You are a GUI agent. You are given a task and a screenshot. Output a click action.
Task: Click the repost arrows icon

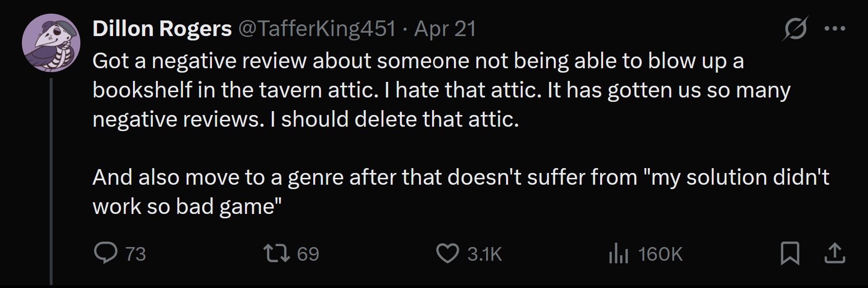(277, 253)
